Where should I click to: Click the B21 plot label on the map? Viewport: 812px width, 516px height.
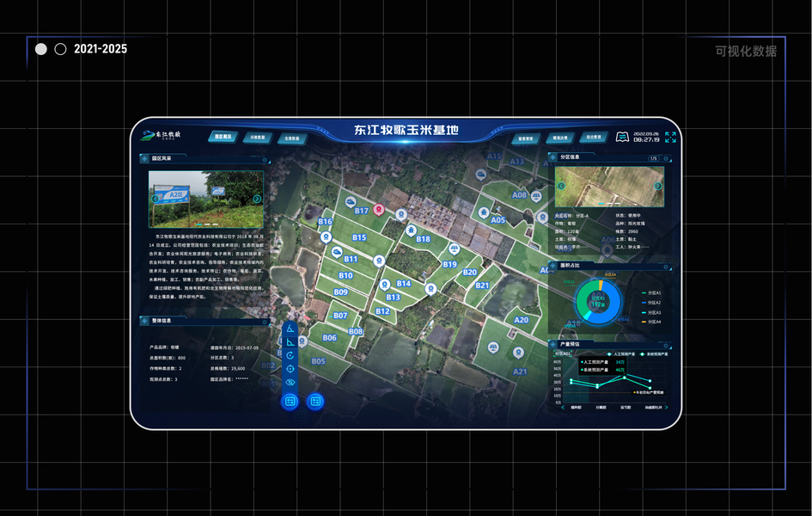(x=482, y=286)
